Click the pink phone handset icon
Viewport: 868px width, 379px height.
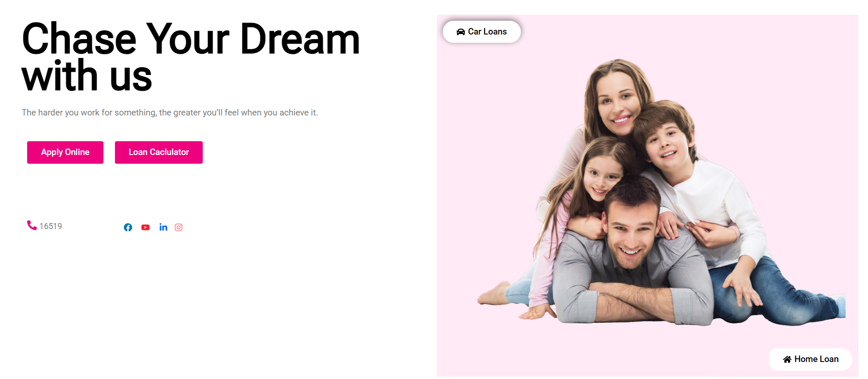coord(32,225)
